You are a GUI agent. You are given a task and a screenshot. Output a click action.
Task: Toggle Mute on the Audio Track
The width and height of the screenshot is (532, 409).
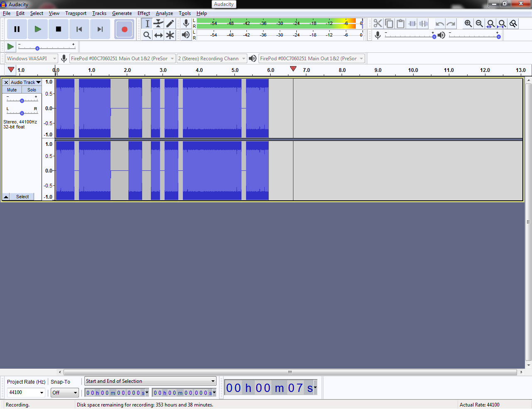pyautogui.click(x=12, y=90)
